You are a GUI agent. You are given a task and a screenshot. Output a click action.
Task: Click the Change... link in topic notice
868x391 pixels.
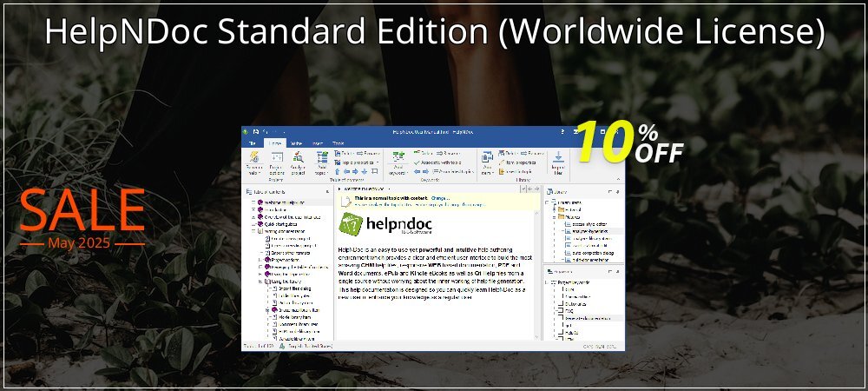pyautogui.click(x=440, y=198)
